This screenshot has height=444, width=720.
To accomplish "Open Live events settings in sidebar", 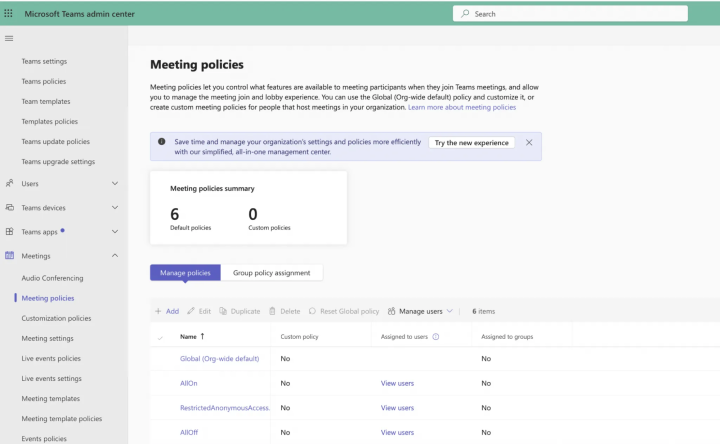I will (x=51, y=378).
